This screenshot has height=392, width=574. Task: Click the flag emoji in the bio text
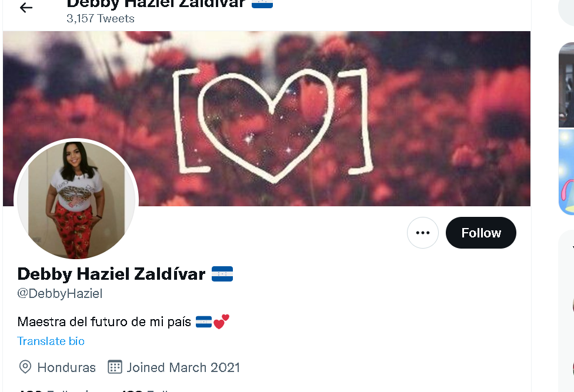pyautogui.click(x=204, y=322)
